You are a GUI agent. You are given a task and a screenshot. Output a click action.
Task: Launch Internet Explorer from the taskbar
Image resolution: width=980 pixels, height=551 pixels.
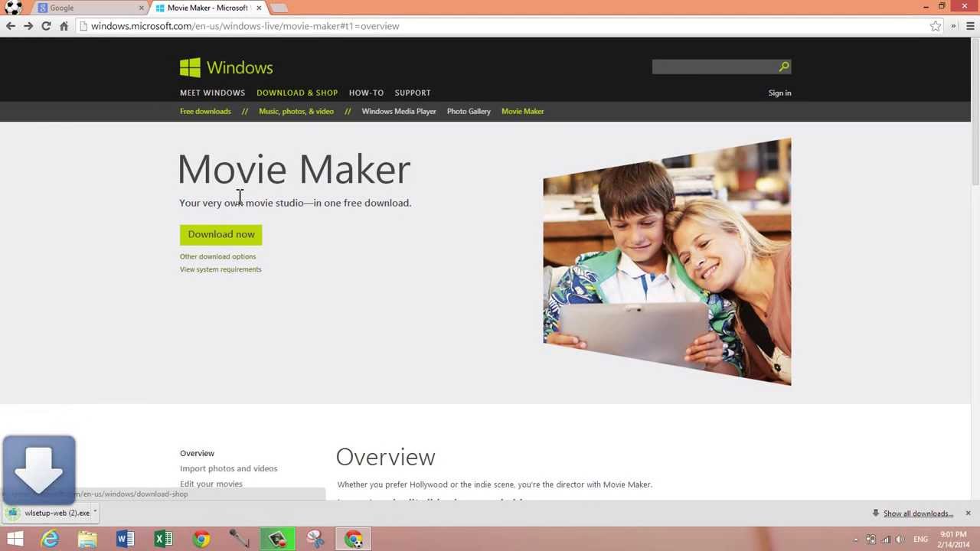50,540
